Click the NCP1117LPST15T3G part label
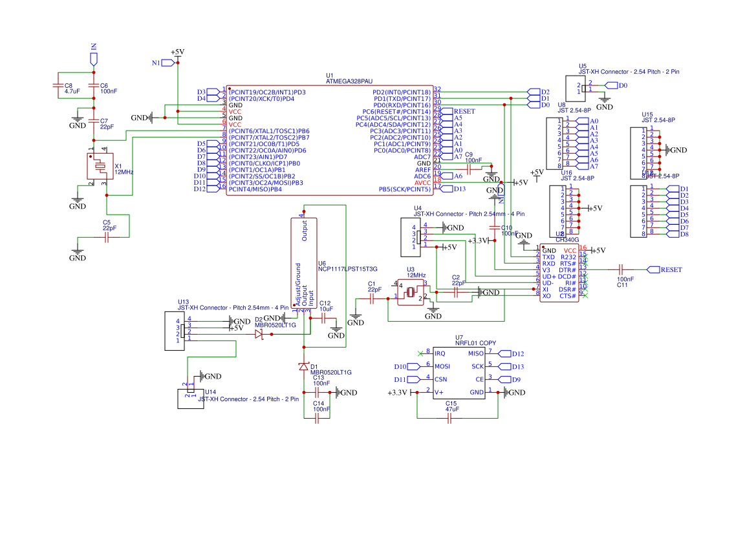This screenshot has height=535, width=756. point(348,269)
